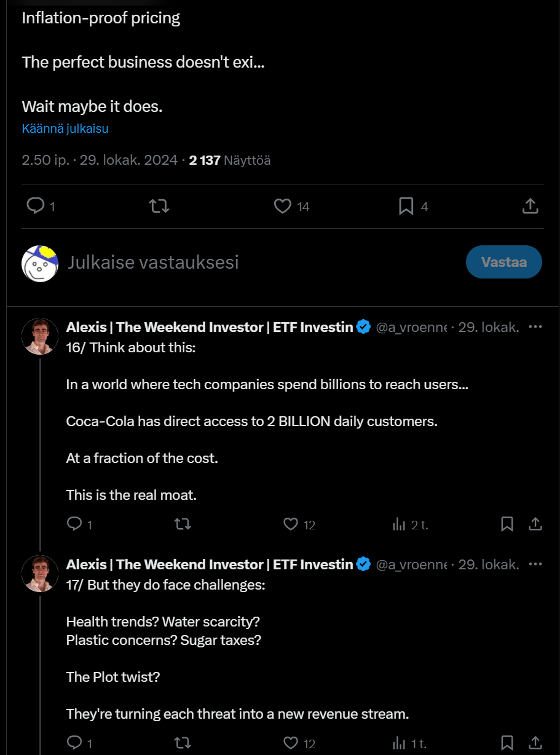Screen dimensions: 560x755
Task: Open your profile avatar beside reply field
Action: 40,263
